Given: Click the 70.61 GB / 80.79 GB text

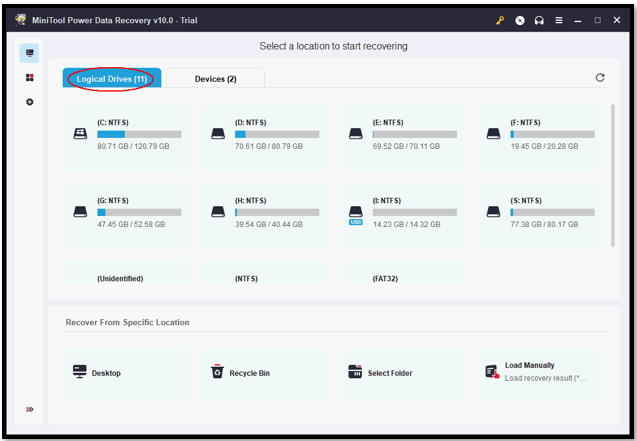Looking at the screenshot, I should pos(269,146).
